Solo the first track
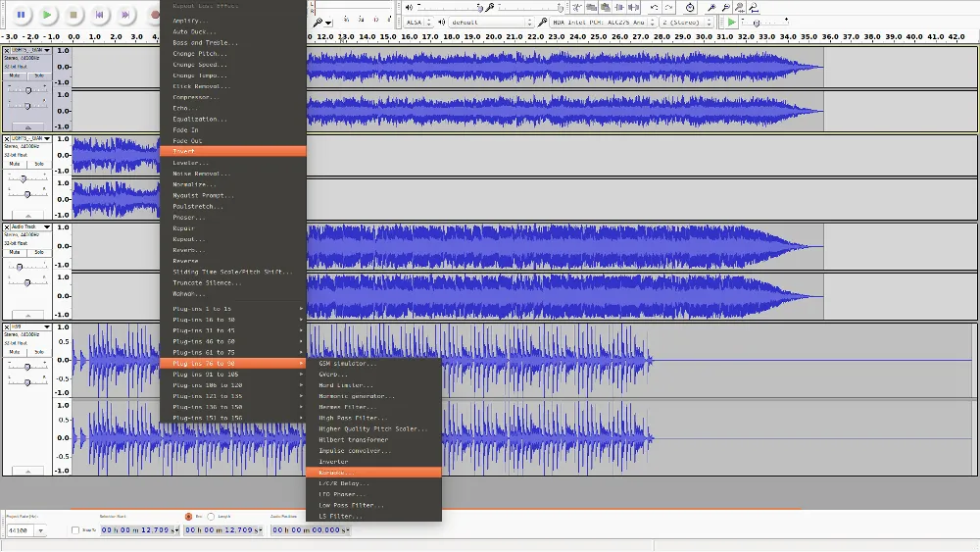Image resolution: width=980 pixels, height=552 pixels. [39, 75]
